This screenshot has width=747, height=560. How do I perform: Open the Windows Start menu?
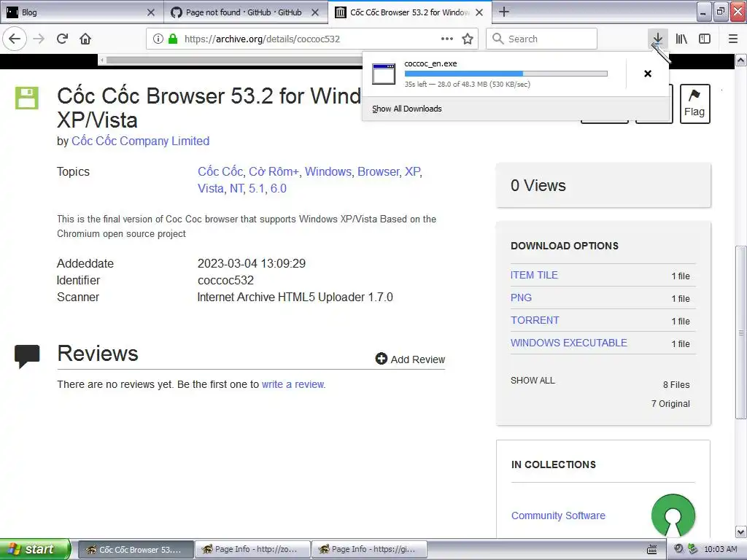35,549
